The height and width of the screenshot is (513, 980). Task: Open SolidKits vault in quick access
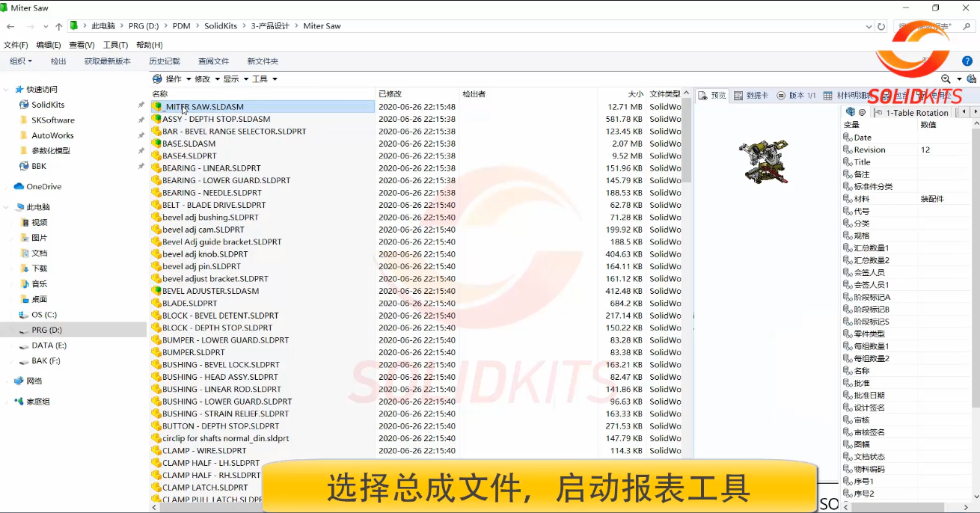(x=47, y=105)
